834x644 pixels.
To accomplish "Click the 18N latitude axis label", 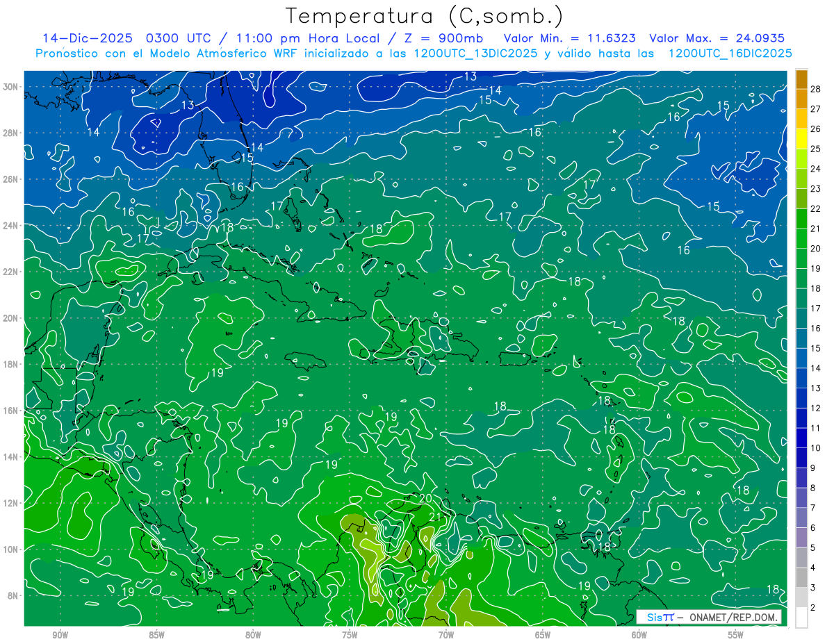I will pos(12,364).
